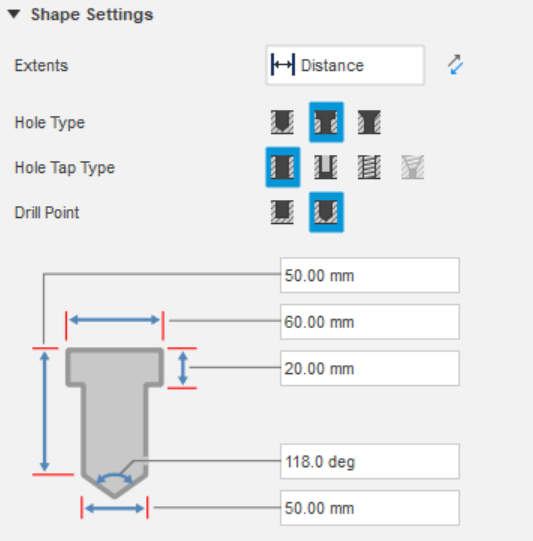The width and height of the screenshot is (533, 541).
Task: Edit the counterbore depth 20.00 mm field
Action: point(370,368)
